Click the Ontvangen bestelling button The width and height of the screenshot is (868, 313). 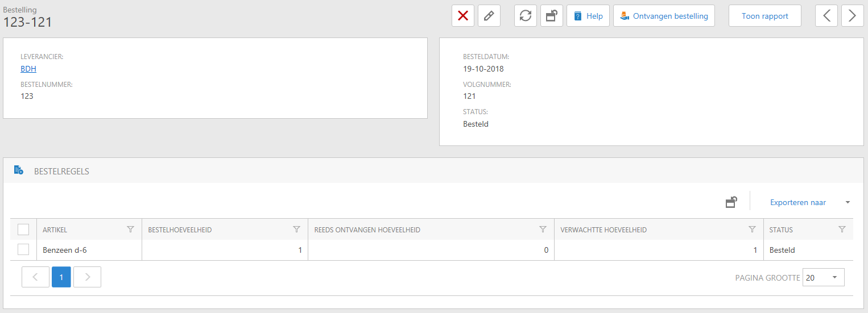point(664,16)
